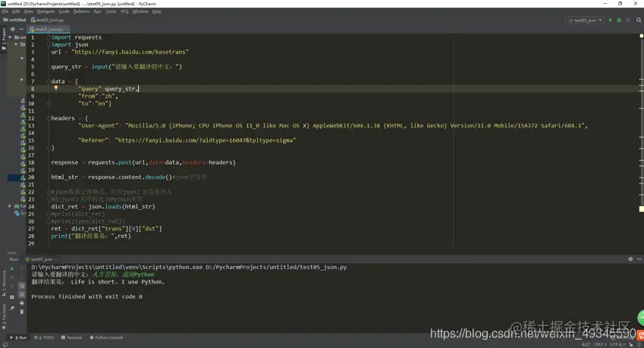The height and width of the screenshot is (348, 644).
Task: Open the Project tool window side tab
Action: 4,37
